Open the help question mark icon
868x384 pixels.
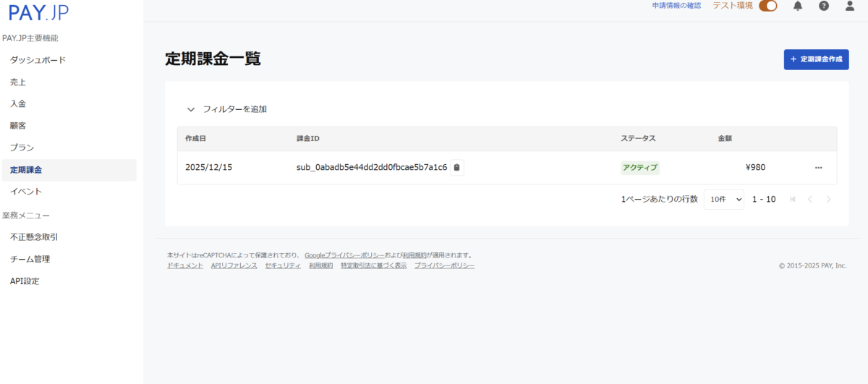(x=824, y=6)
